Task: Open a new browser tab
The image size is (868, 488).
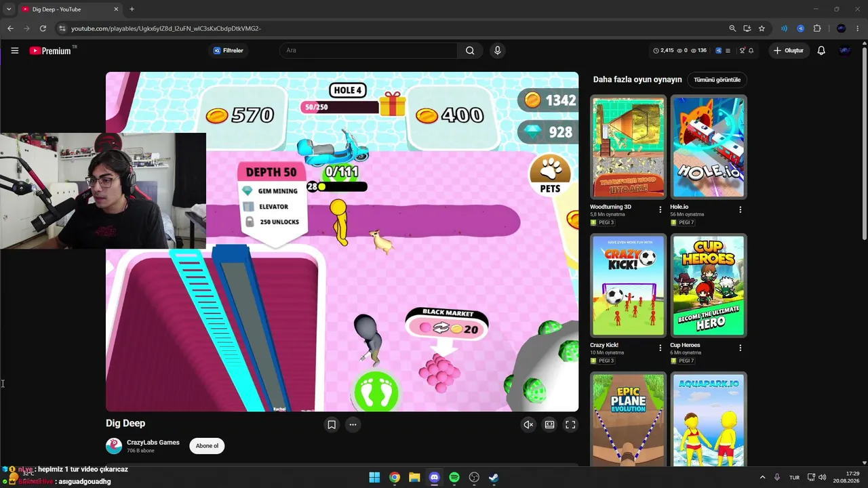Action: (132, 9)
